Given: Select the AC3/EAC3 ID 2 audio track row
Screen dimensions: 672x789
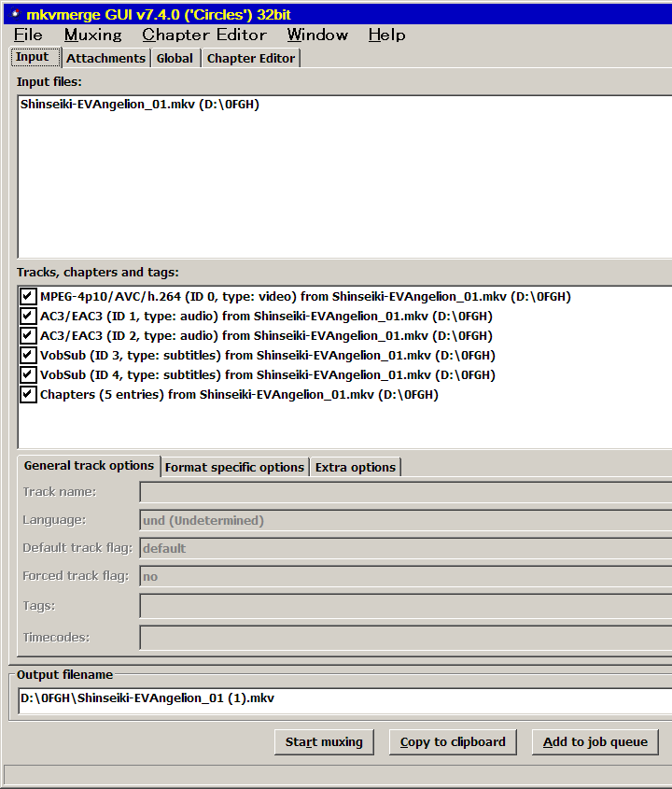Looking at the screenshot, I should coord(266,335).
